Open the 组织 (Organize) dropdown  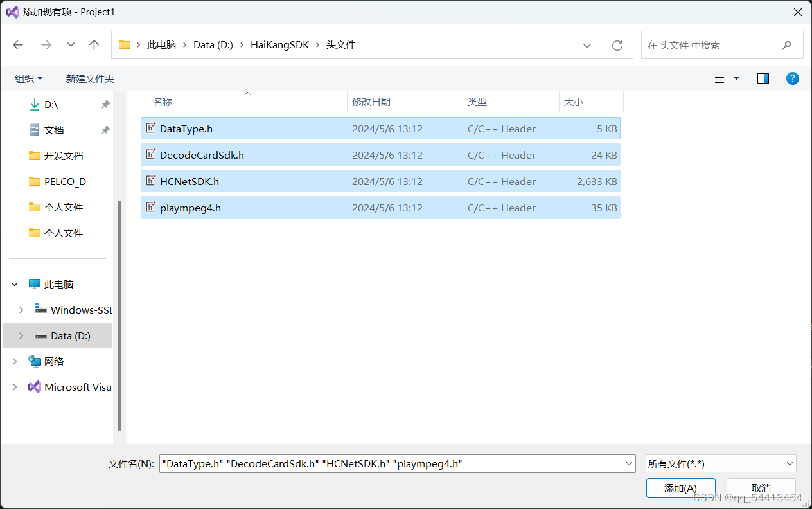28,78
